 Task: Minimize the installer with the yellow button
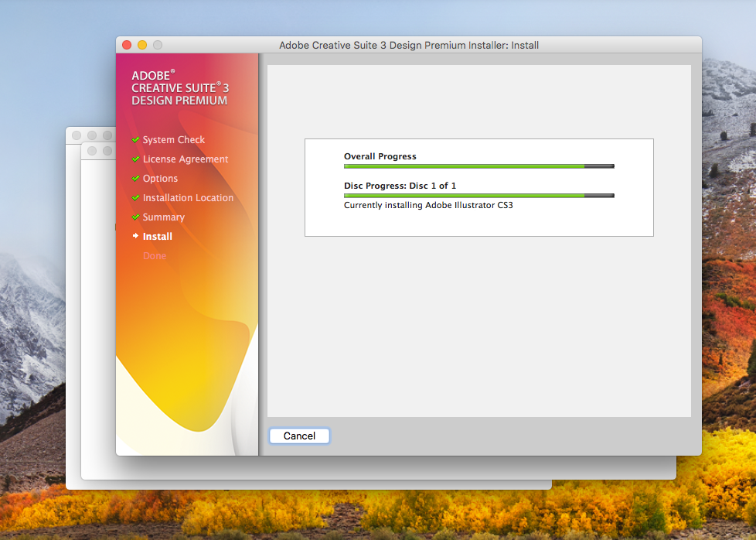[x=142, y=45]
